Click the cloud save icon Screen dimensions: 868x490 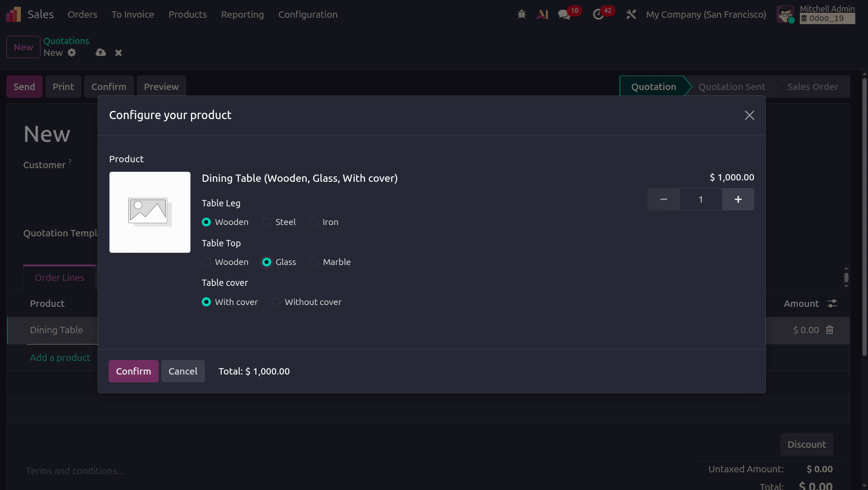pyautogui.click(x=100, y=53)
